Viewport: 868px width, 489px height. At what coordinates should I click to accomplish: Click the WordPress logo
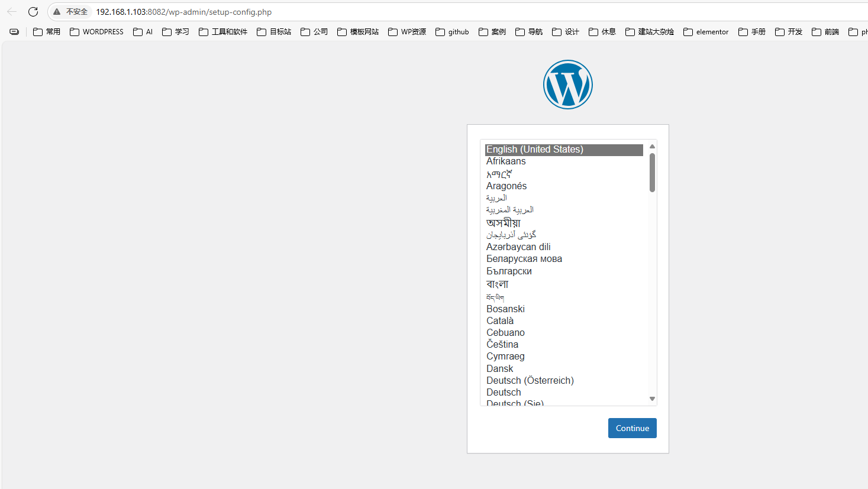568,85
